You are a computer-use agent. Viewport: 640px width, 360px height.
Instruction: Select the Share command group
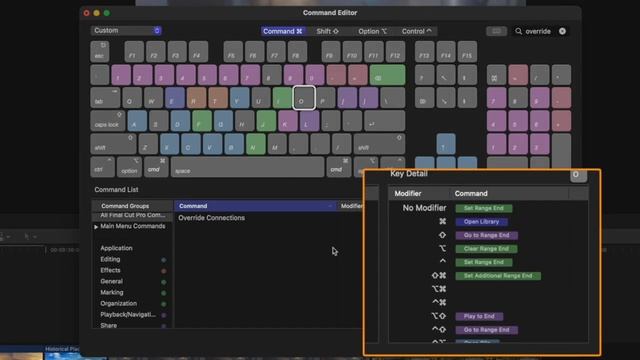[109, 325]
